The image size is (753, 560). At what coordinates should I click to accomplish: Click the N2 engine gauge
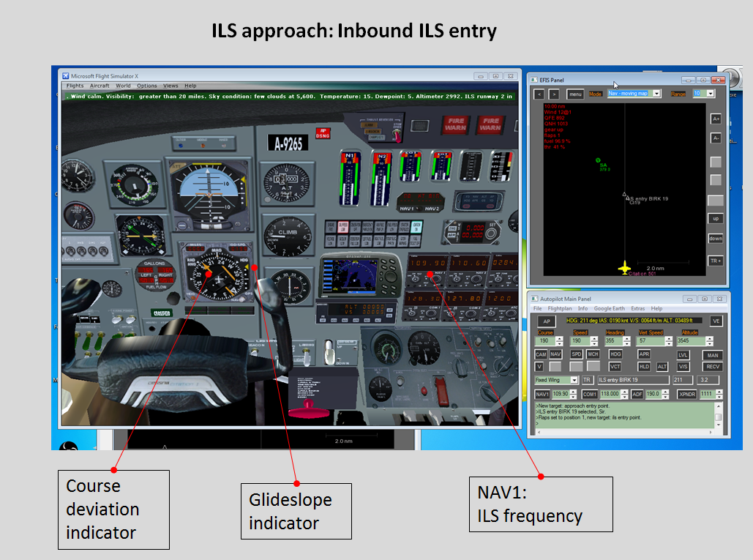tap(381, 178)
